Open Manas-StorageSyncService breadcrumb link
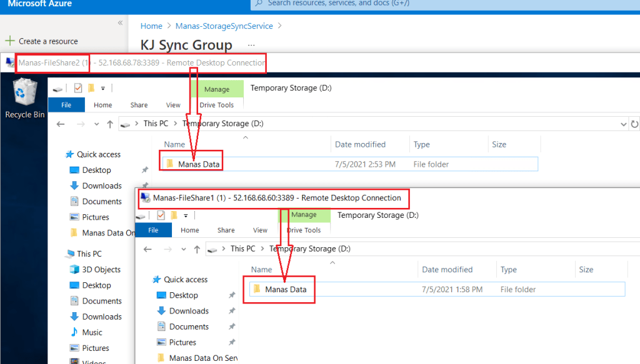The image size is (640, 364). (x=224, y=26)
